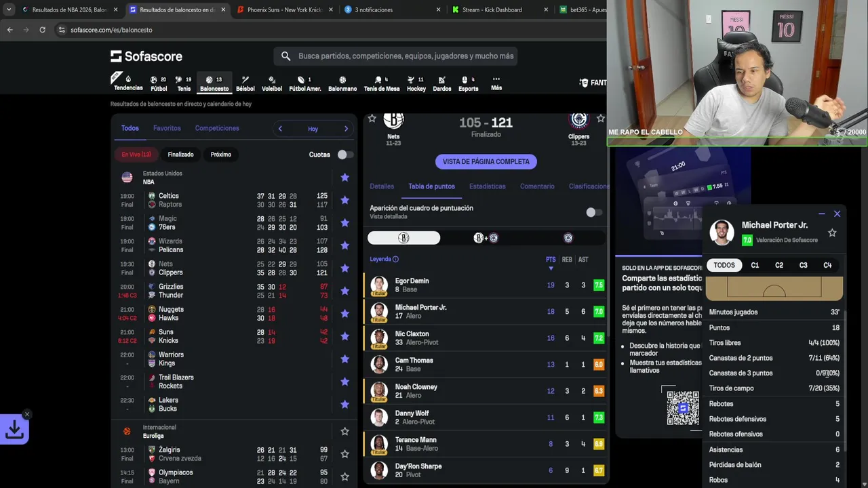Viewport: 868px width, 488px height.
Task: Click the search magnifier icon
Action: pos(285,56)
